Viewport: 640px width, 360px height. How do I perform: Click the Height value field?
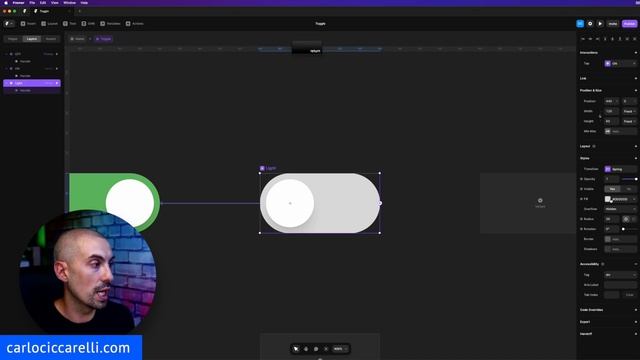[611, 121]
